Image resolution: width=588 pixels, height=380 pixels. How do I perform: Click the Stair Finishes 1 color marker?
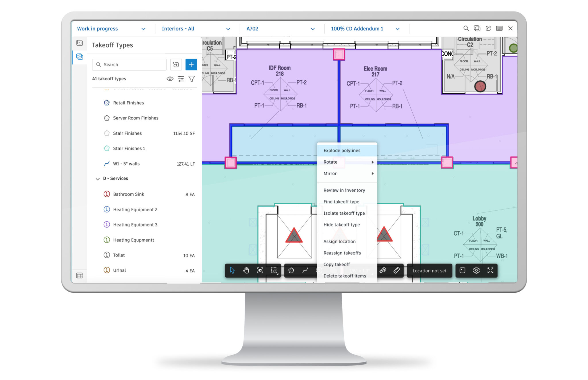tap(107, 148)
